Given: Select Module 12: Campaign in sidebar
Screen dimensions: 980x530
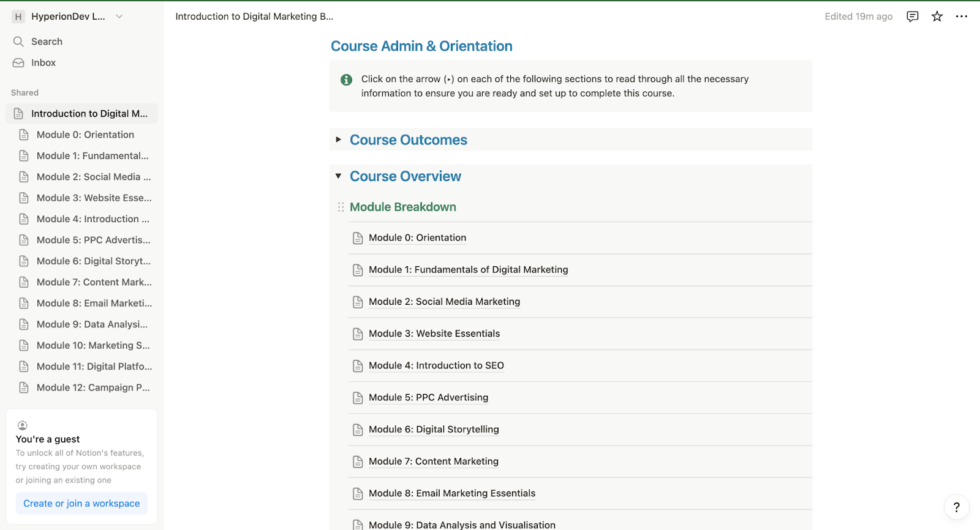Looking at the screenshot, I should click(93, 387).
